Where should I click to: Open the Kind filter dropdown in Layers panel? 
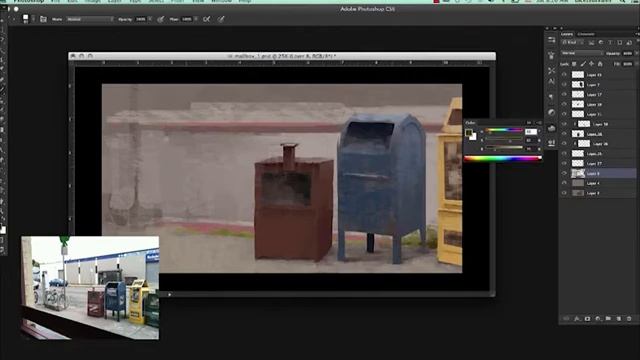coord(573,42)
